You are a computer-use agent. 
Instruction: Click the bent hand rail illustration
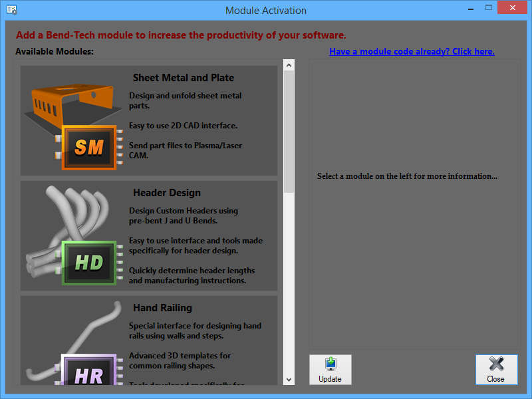point(73,339)
